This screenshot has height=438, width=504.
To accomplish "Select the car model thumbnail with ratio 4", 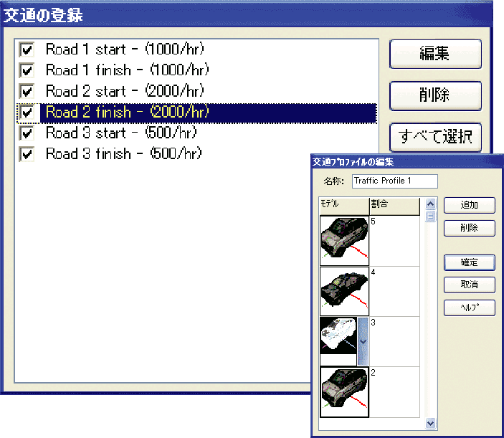I will point(344,291).
